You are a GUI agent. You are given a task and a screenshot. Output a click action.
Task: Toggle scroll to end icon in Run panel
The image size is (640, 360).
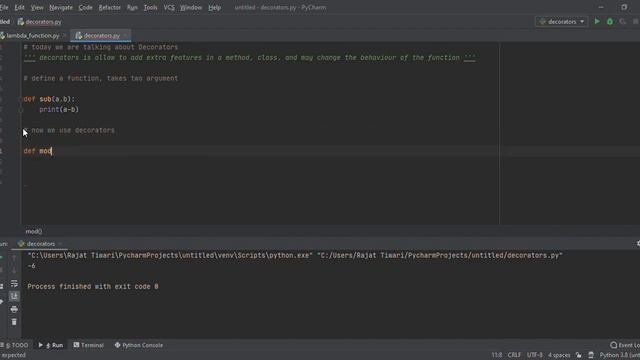click(14, 296)
